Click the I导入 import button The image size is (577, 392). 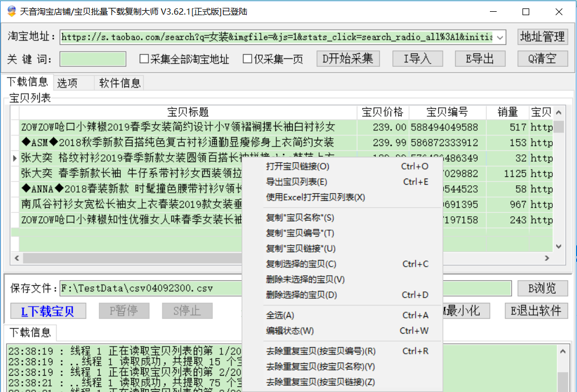[417, 58]
